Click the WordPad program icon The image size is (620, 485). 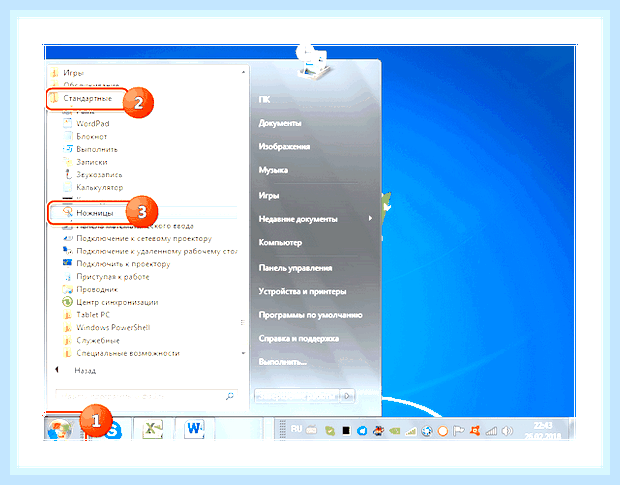click(68, 123)
